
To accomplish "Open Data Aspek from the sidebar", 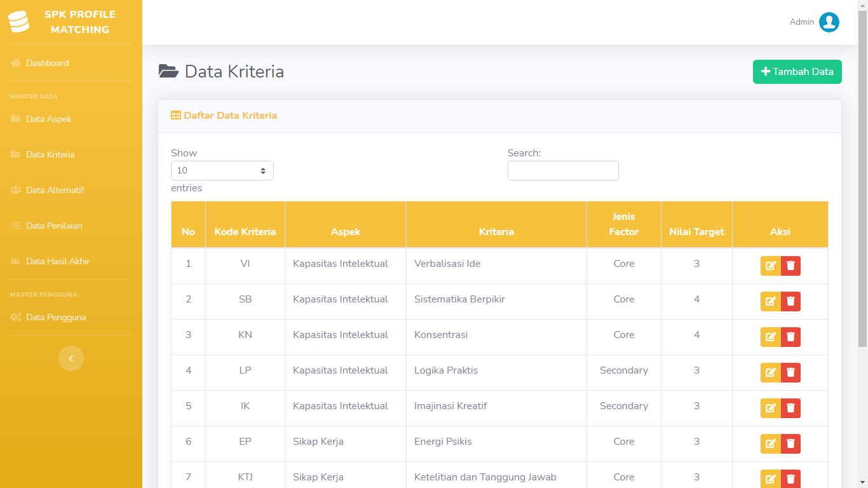I will point(71,119).
